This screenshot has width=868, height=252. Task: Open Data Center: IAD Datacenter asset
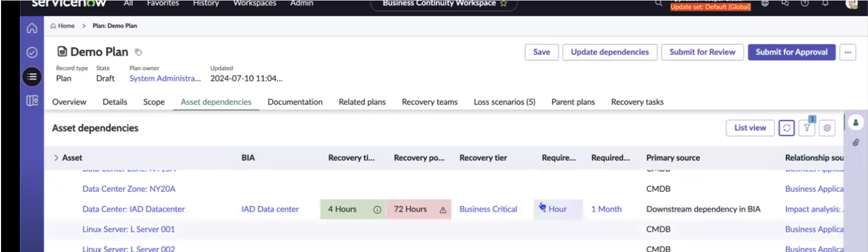[134, 209]
